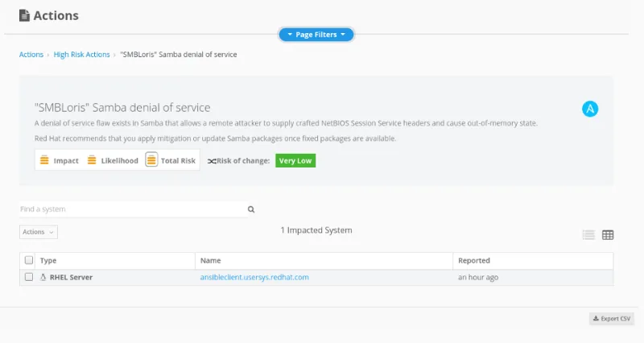Open High Risk Actions breadcrumb
Viewport: 644px width, 343px height.
tap(81, 55)
